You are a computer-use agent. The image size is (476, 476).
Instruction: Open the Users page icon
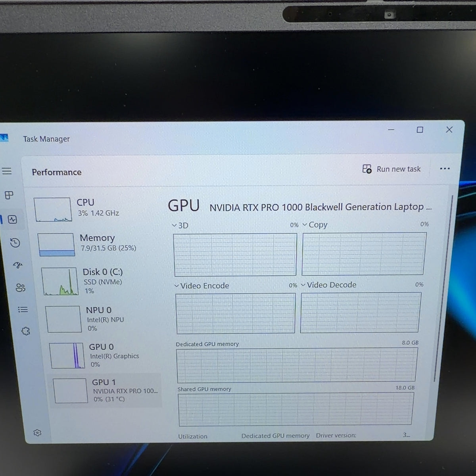coord(21,288)
